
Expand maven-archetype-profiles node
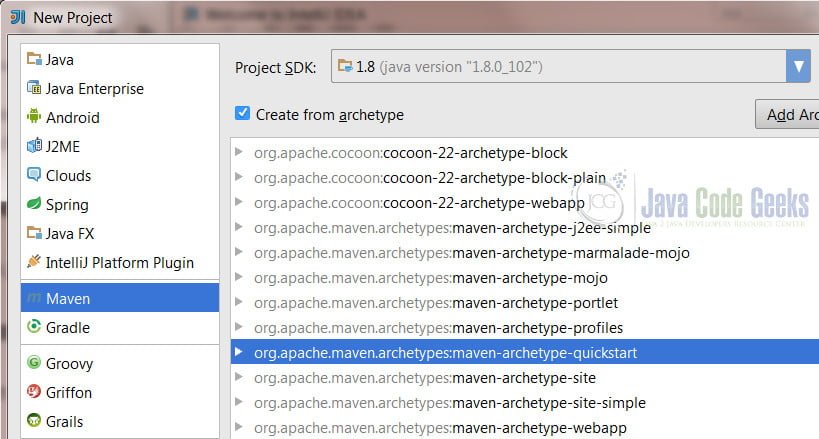239,327
